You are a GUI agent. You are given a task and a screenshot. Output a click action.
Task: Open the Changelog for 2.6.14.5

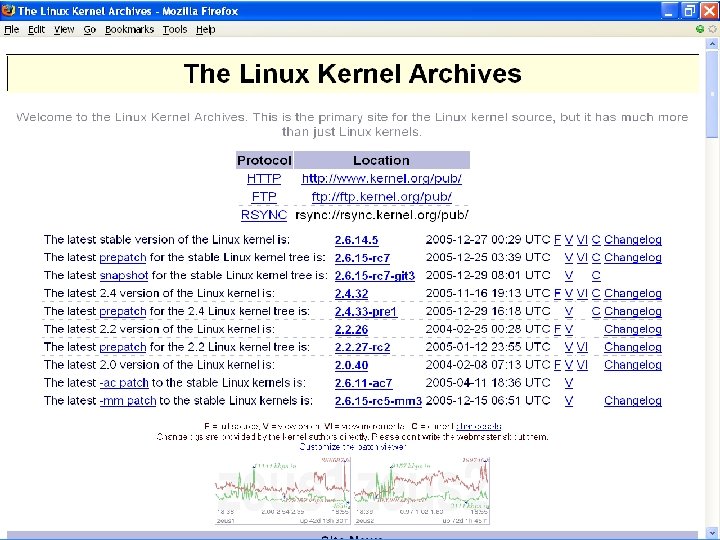click(x=633, y=240)
